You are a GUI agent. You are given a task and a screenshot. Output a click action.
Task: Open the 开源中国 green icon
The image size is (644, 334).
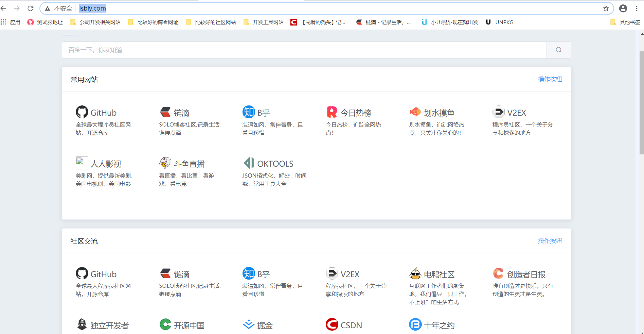(x=165, y=324)
